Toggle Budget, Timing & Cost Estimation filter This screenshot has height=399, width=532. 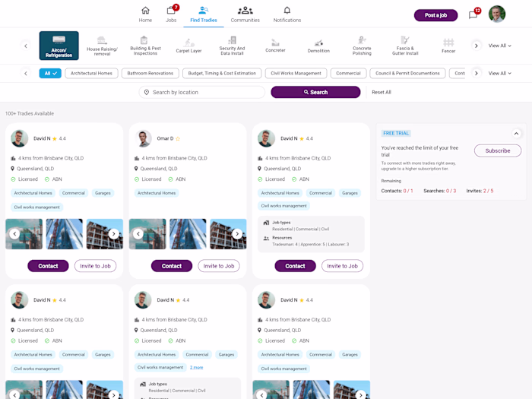(222, 73)
